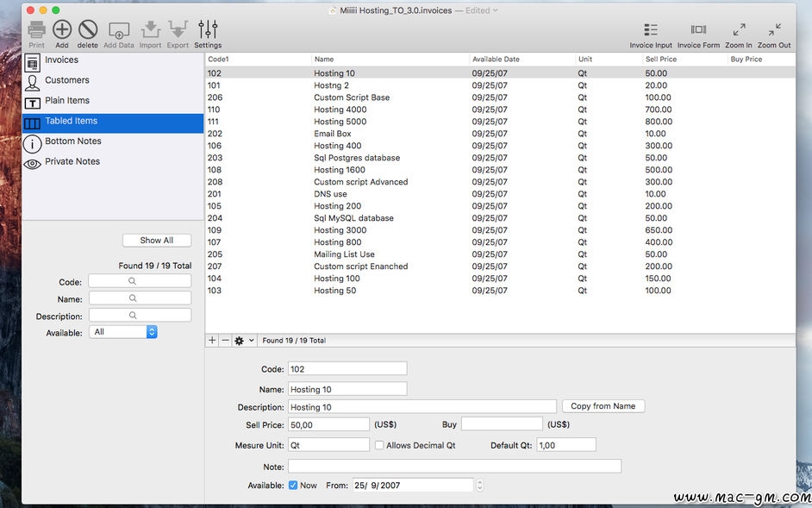Click the Add toolbar icon
This screenshot has height=508, width=812.
coord(62,31)
